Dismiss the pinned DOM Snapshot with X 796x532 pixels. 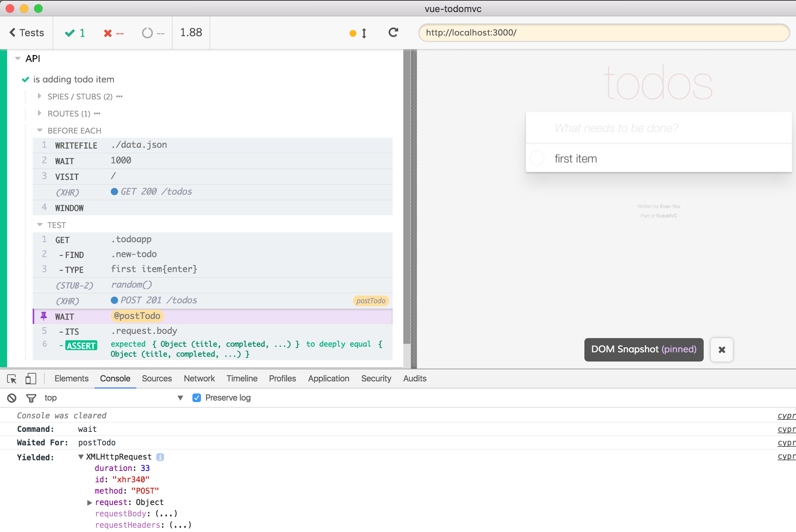pos(721,350)
